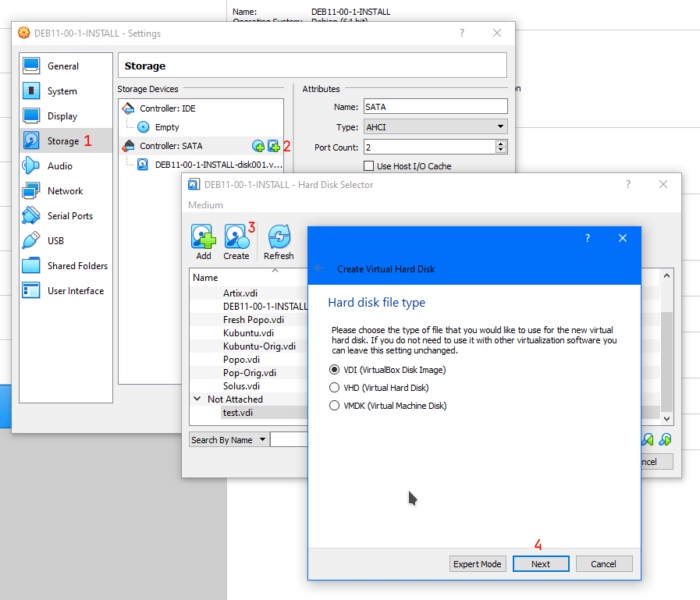The image size is (700, 600).
Task: Close the Create Virtual Hard Disk wizard
Action: 623,239
